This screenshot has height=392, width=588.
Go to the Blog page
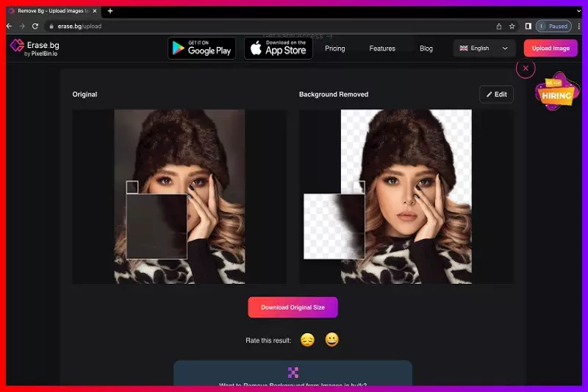tap(426, 49)
